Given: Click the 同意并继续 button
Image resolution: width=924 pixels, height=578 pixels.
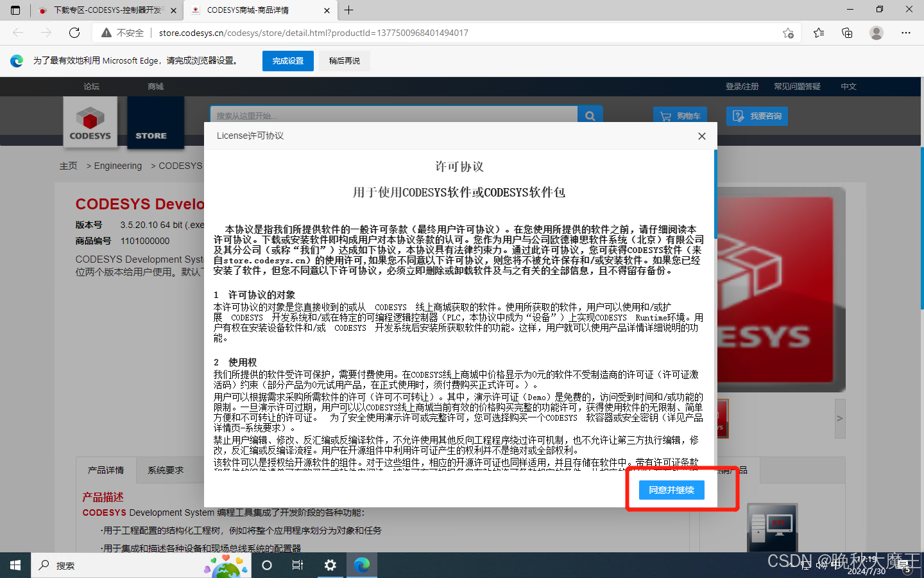Looking at the screenshot, I should click(x=671, y=490).
